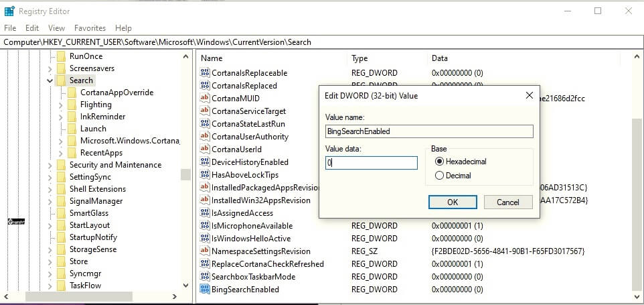Select the SignalManager key

click(96, 201)
